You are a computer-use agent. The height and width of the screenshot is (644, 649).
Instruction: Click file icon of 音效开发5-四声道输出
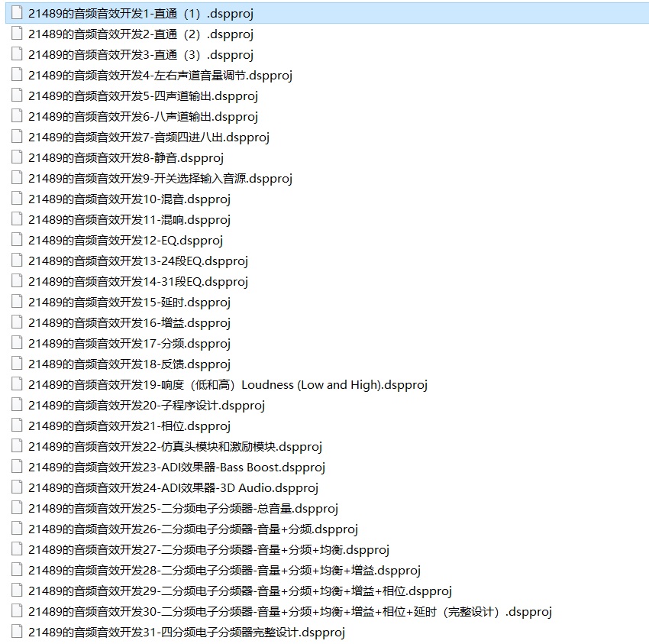point(17,95)
